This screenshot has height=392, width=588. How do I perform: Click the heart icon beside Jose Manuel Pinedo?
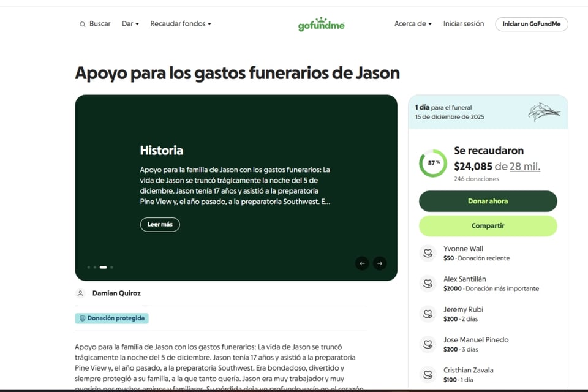click(428, 344)
